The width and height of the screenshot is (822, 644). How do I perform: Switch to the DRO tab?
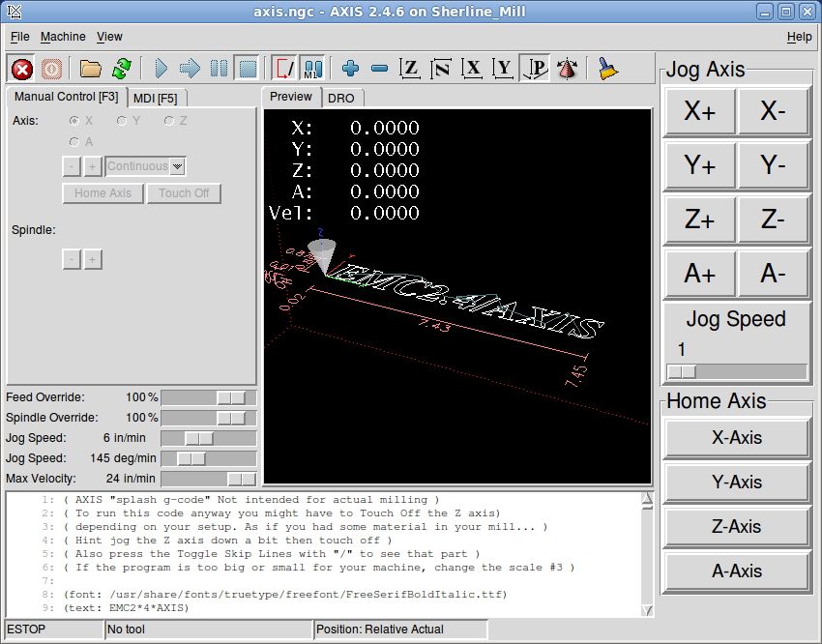point(341,99)
